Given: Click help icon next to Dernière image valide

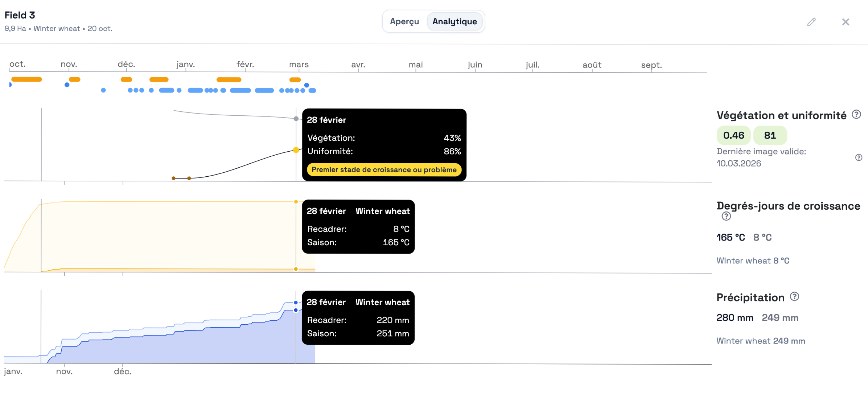Looking at the screenshot, I should pyautogui.click(x=859, y=157).
